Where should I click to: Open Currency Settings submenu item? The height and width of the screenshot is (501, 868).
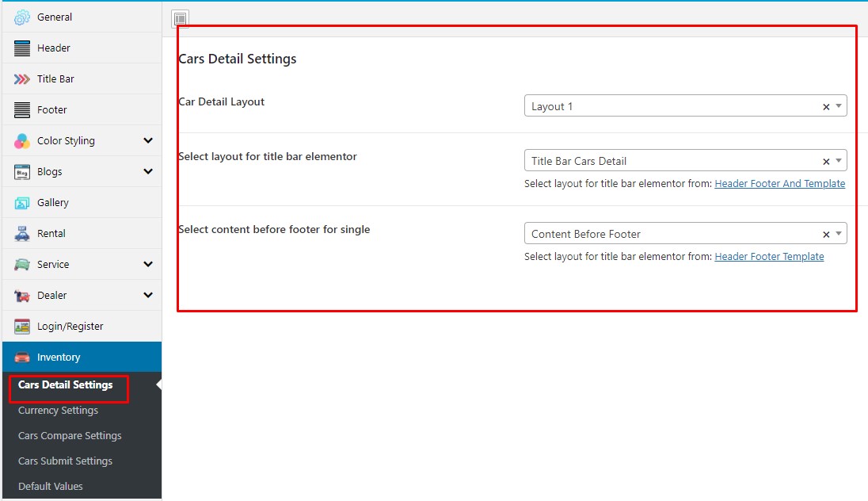coord(58,411)
